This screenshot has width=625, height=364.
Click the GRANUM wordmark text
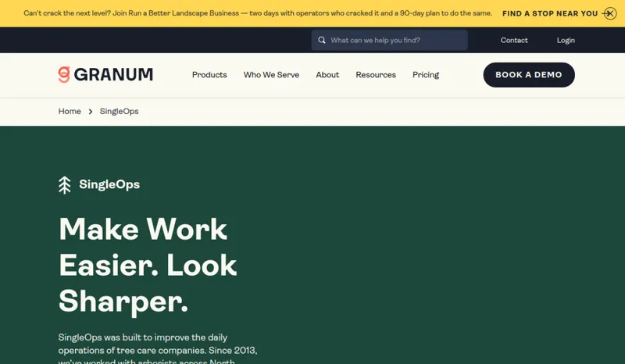[x=113, y=74]
